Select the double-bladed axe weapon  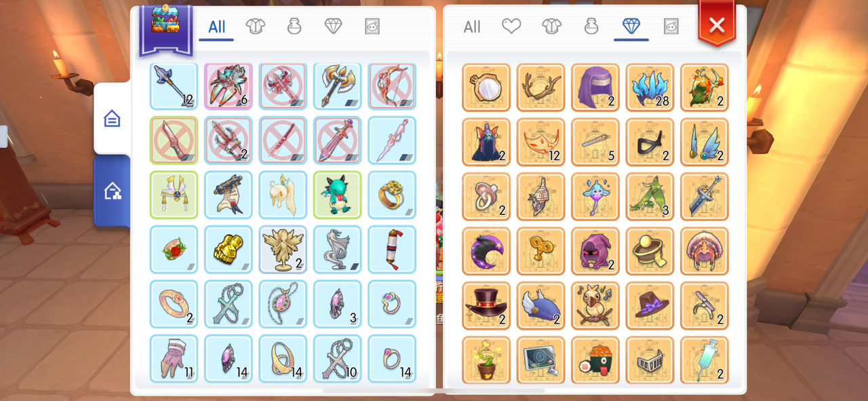tap(338, 86)
